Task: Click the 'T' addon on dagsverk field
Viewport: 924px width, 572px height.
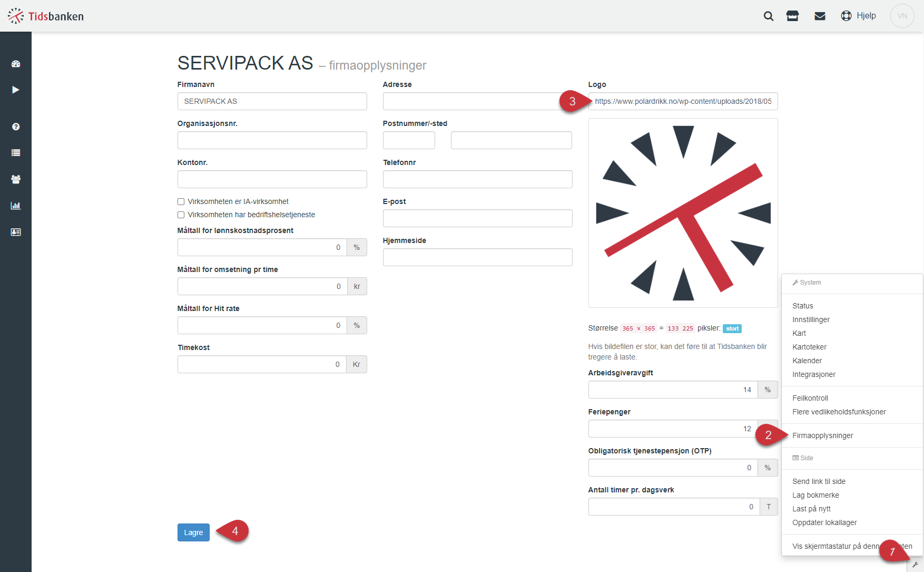Action: point(769,507)
